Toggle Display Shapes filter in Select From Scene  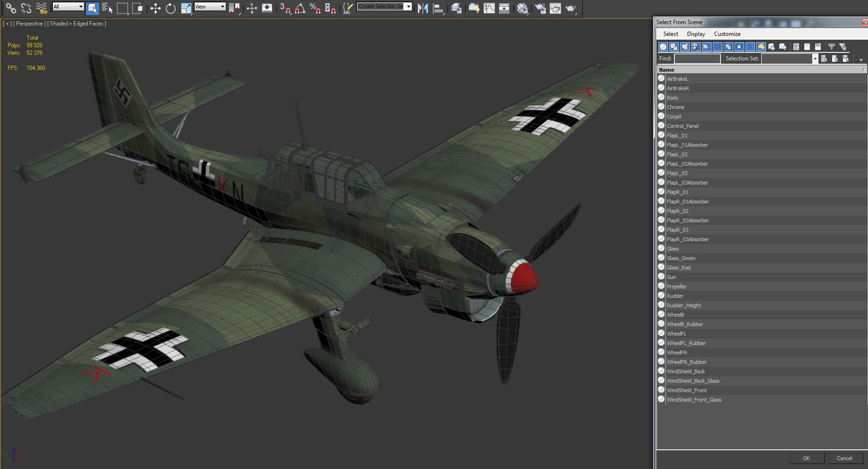tap(674, 47)
